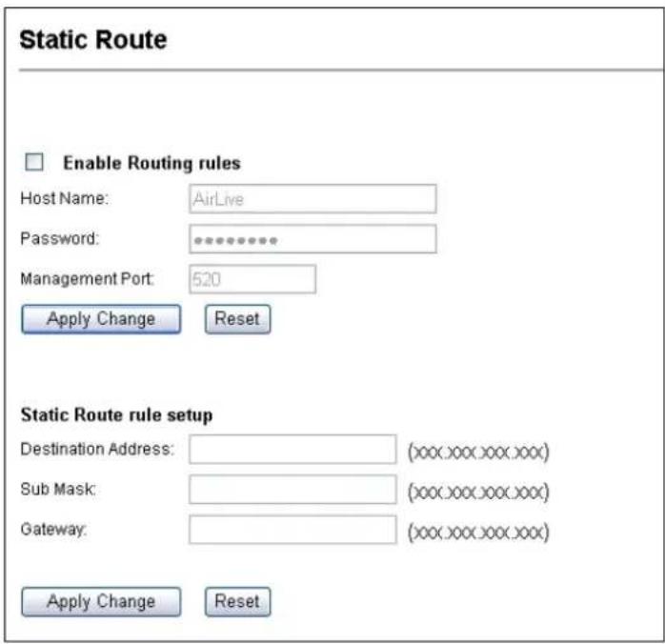Select the Management Port field
665x644 pixels.
[x=252, y=279]
